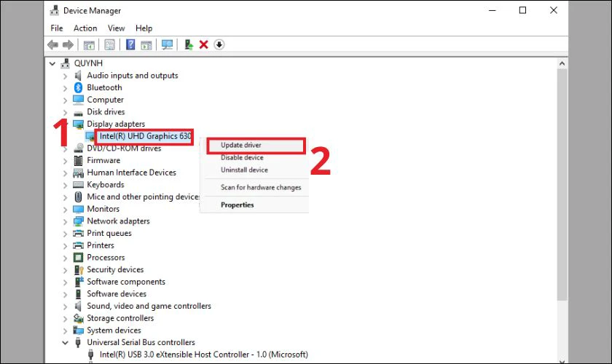The image size is (612, 364).
Task: Click the Software components icon
Action: [x=79, y=282]
